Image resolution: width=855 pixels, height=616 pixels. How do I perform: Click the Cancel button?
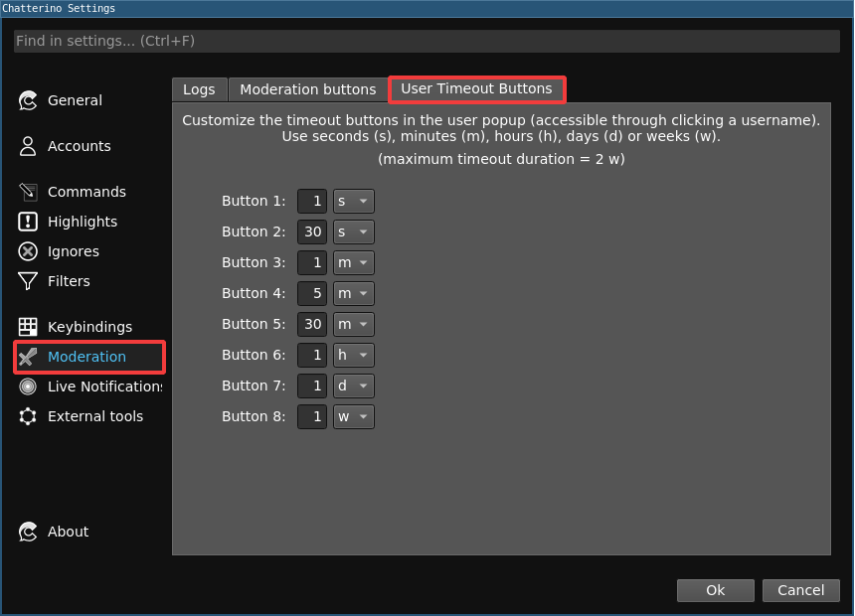(x=800, y=590)
